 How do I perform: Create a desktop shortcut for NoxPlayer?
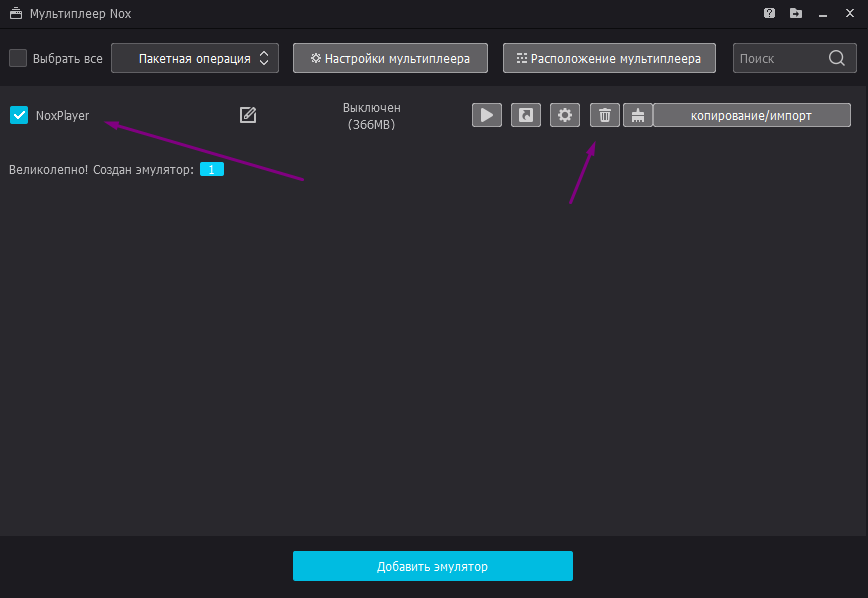(x=526, y=115)
